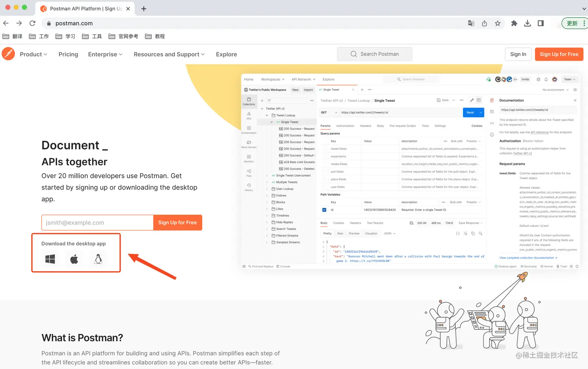Viewport: 588px width, 369px height.
Task: Open the Explore page from site header
Action: click(226, 54)
